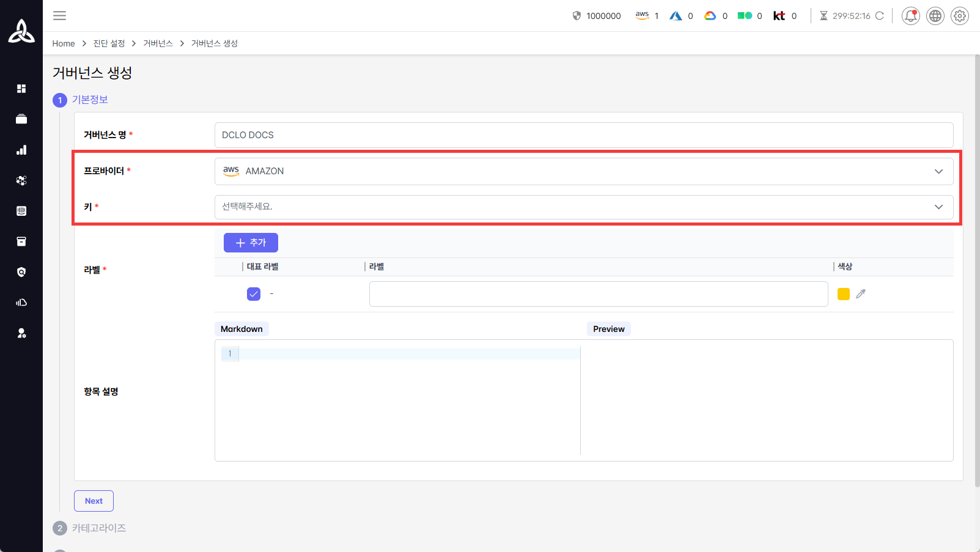Switch to the Markdown tab

pos(241,329)
